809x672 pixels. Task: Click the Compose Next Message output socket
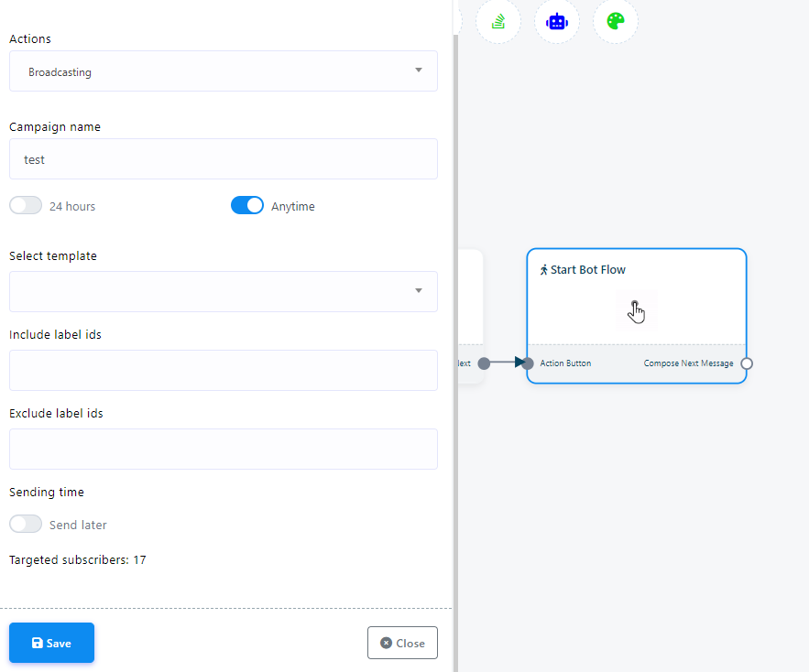coord(747,363)
